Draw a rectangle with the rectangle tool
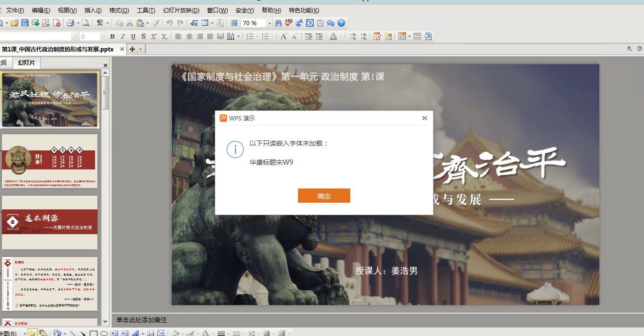The width and height of the screenshot is (644, 336). (x=94, y=333)
